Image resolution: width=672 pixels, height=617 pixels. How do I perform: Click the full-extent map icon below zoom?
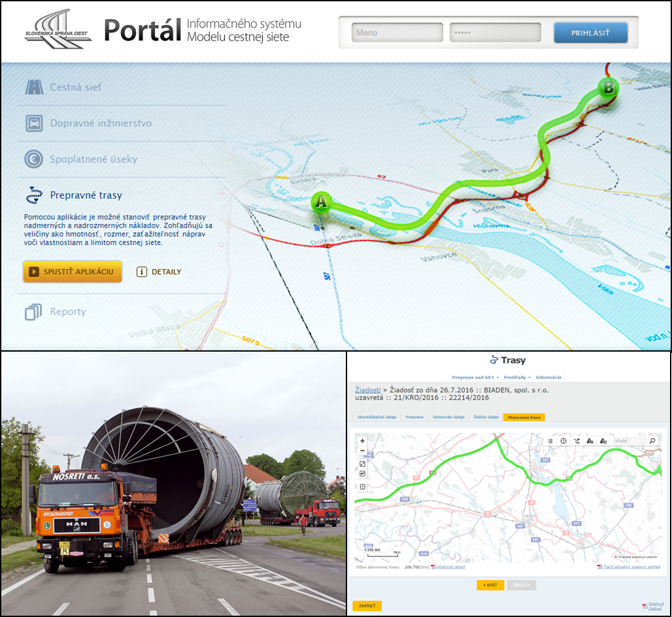point(362,464)
